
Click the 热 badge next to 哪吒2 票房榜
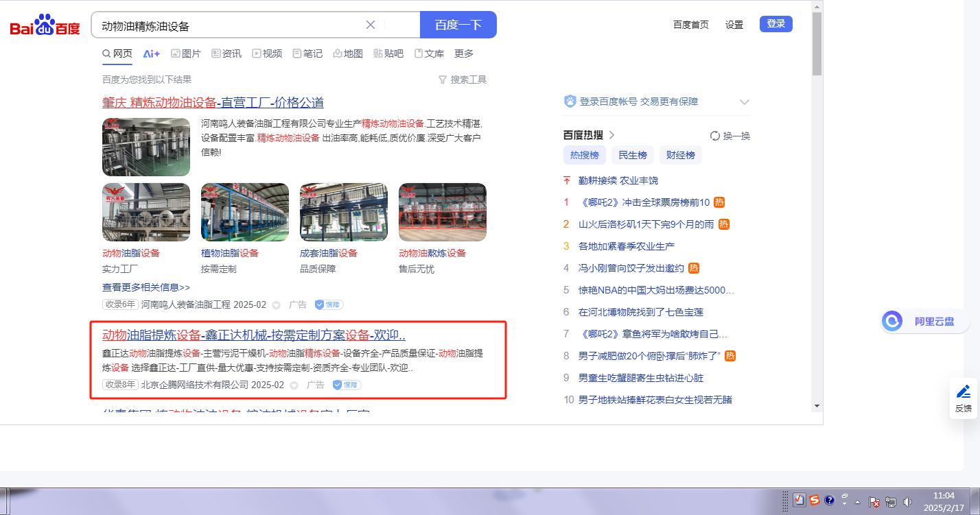click(719, 202)
